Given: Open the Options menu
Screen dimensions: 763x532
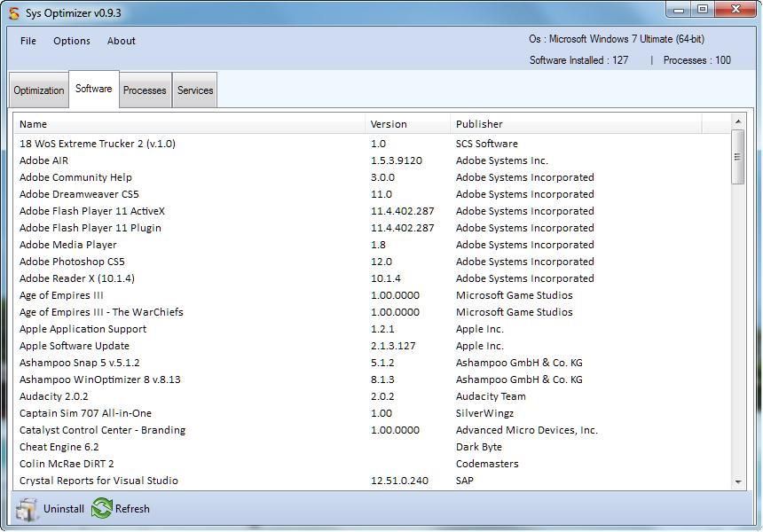Looking at the screenshot, I should pos(71,41).
